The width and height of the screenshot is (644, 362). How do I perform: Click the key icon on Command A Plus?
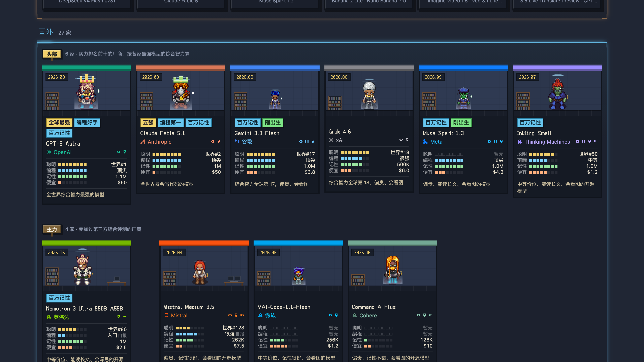(430, 315)
